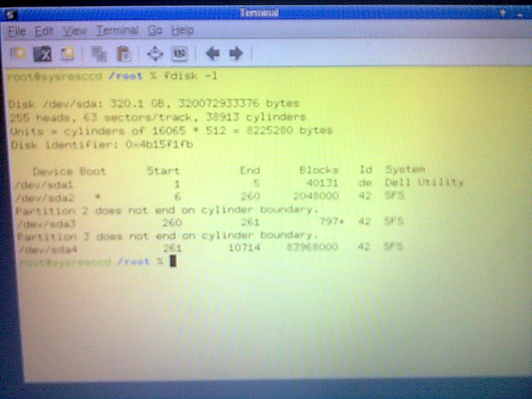Click the Terminal window title bar

pos(259,13)
